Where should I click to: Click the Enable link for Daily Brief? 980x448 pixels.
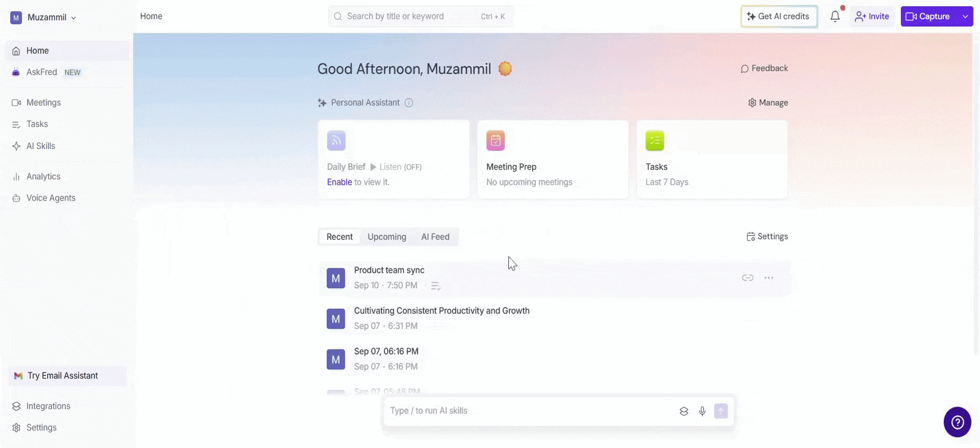tap(339, 182)
